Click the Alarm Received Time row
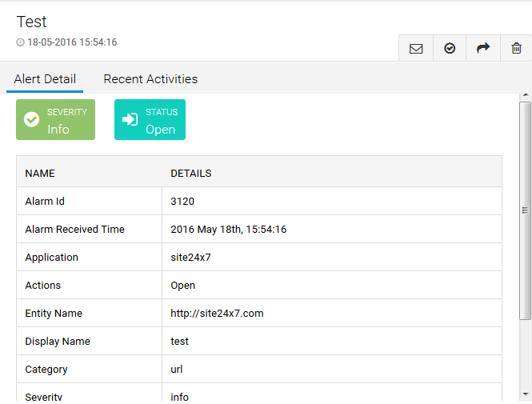Screen dimensions: 532x404 (x=75, y=230)
